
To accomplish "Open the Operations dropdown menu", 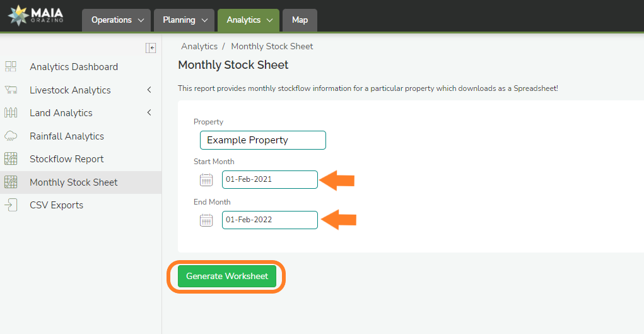I will (117, 20).
